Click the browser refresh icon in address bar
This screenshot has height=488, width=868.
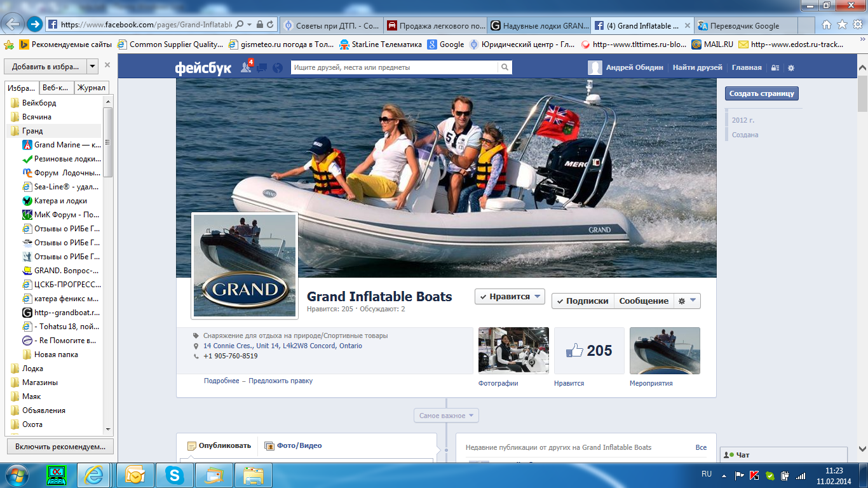(x=271, y=25)
